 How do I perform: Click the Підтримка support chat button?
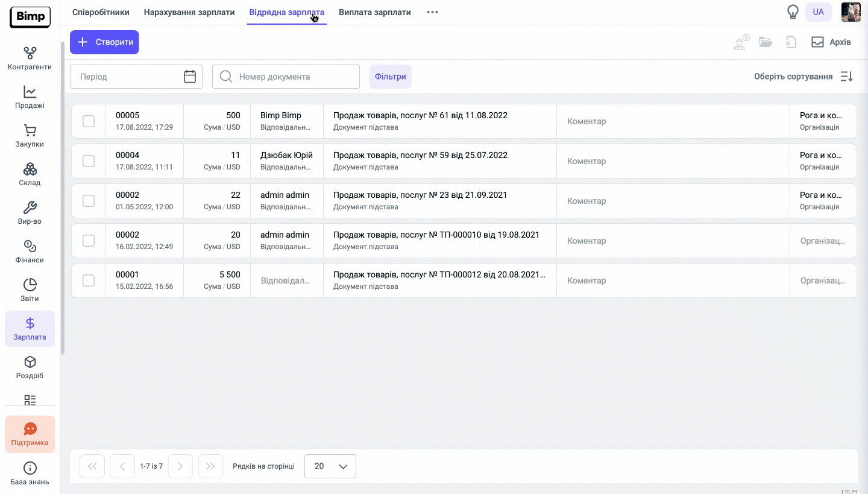click(30, 434)
